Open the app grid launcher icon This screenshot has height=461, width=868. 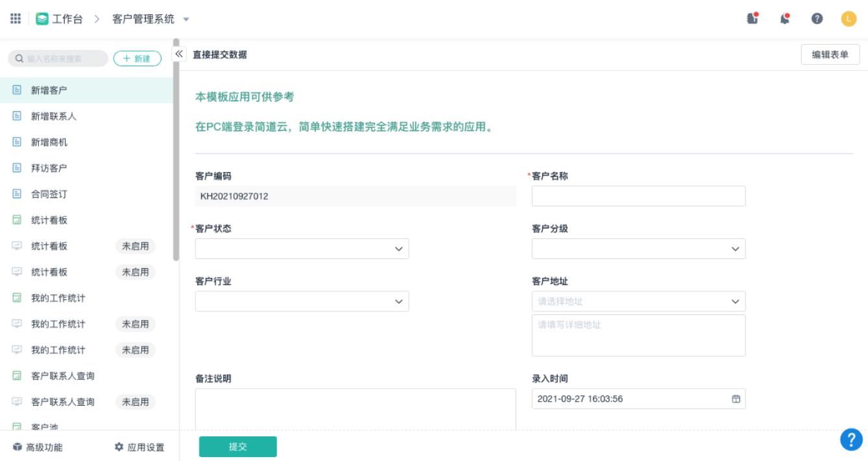[16, 18]
